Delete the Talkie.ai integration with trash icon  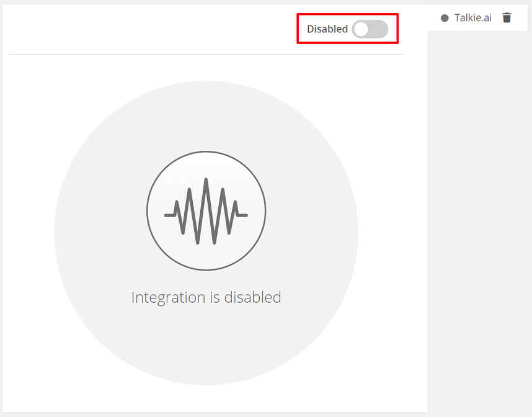[507, 17]
